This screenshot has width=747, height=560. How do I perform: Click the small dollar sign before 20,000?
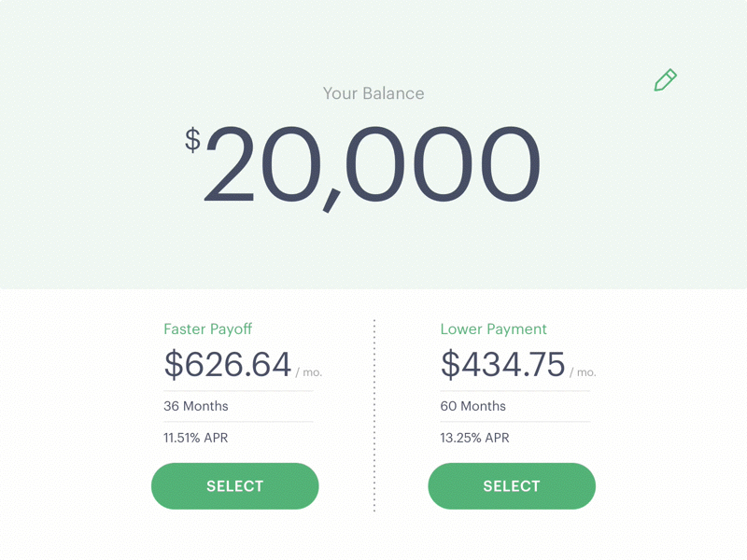pos(192,140)
